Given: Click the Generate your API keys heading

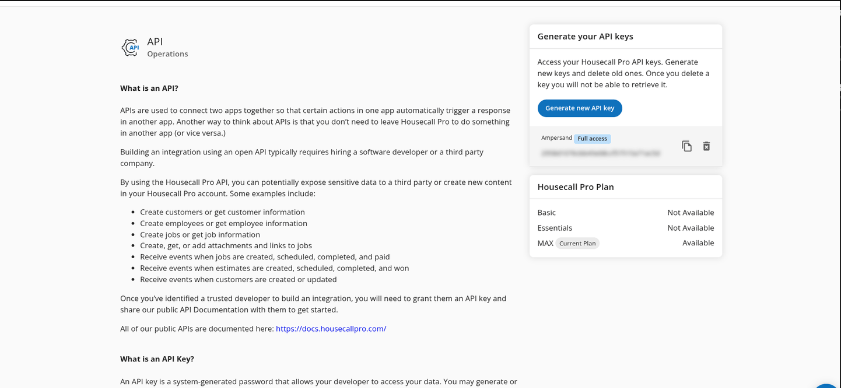Looking at the screenshot, I should [x=585, y=37].
